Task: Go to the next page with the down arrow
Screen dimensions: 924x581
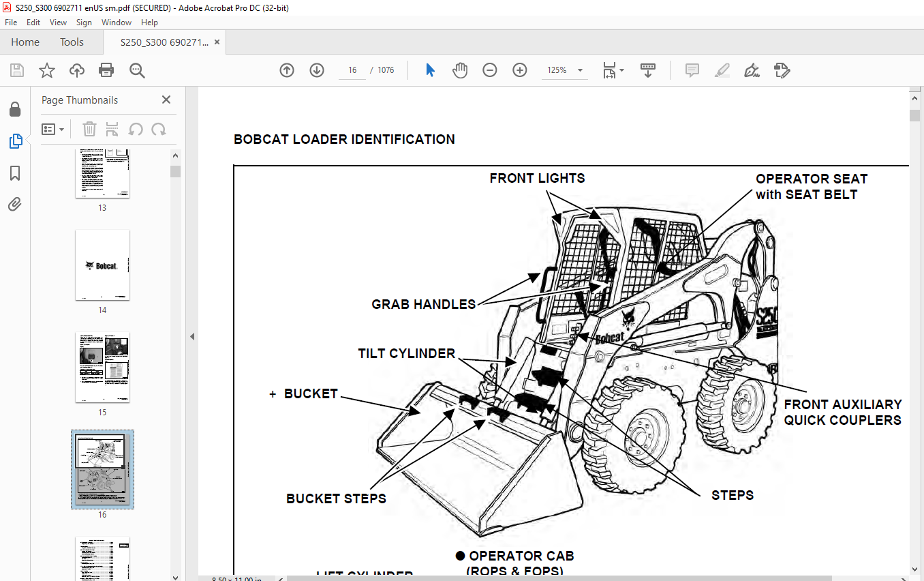Action: click(317, 70)
